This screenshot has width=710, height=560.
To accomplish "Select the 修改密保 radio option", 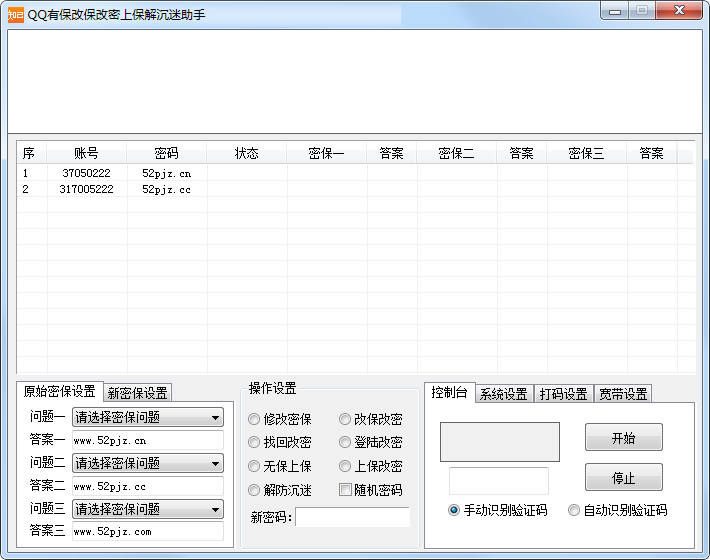I will pos(254,419).
